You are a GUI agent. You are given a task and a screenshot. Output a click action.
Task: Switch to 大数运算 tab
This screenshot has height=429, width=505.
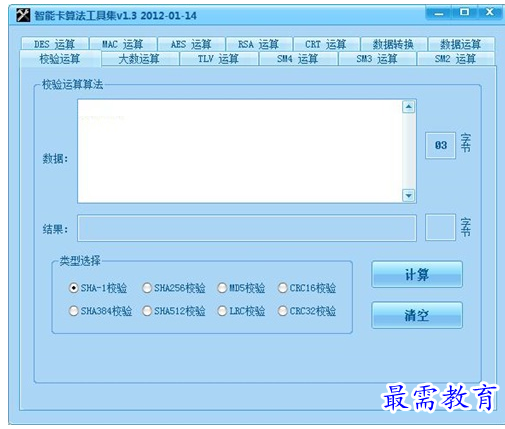(x=139, y=59)
